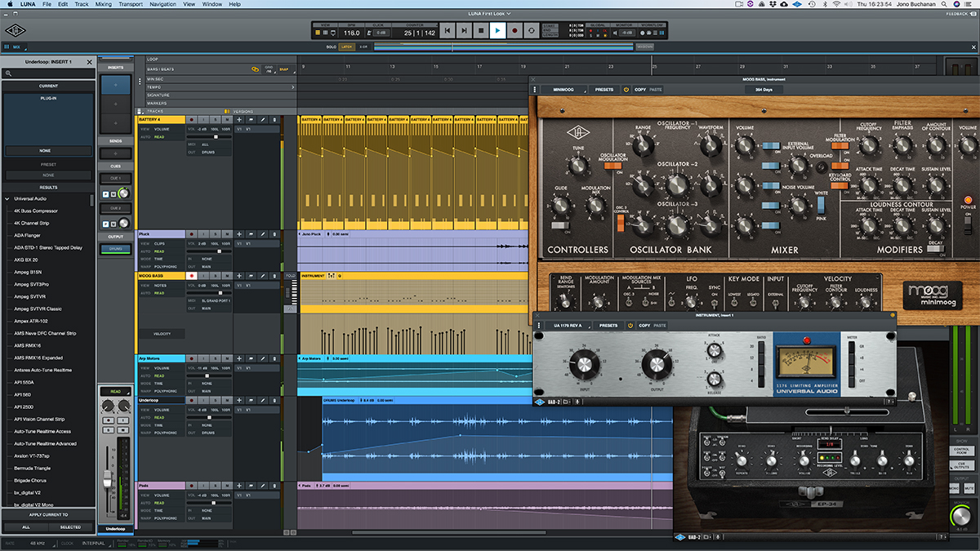Open the Window menu
Image resolution: width=980 pixels, height=551 pixels.
212,4
